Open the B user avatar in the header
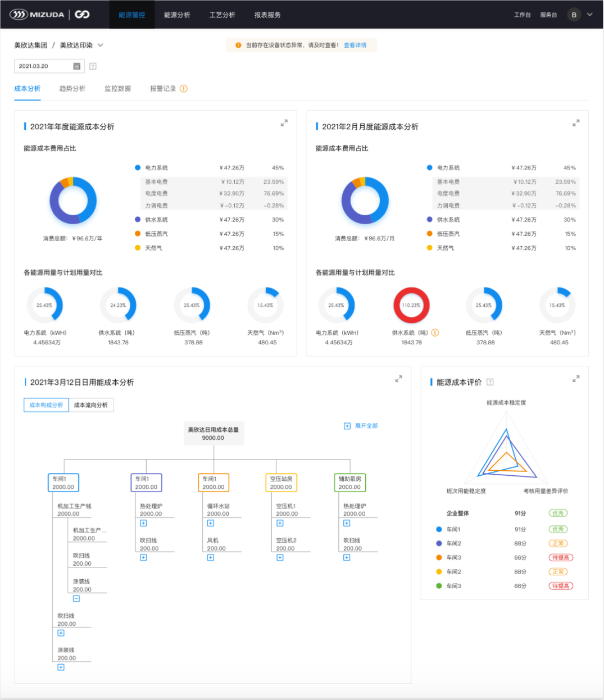The height and width of the screenshot is (700, 604). tap(574, 15)
